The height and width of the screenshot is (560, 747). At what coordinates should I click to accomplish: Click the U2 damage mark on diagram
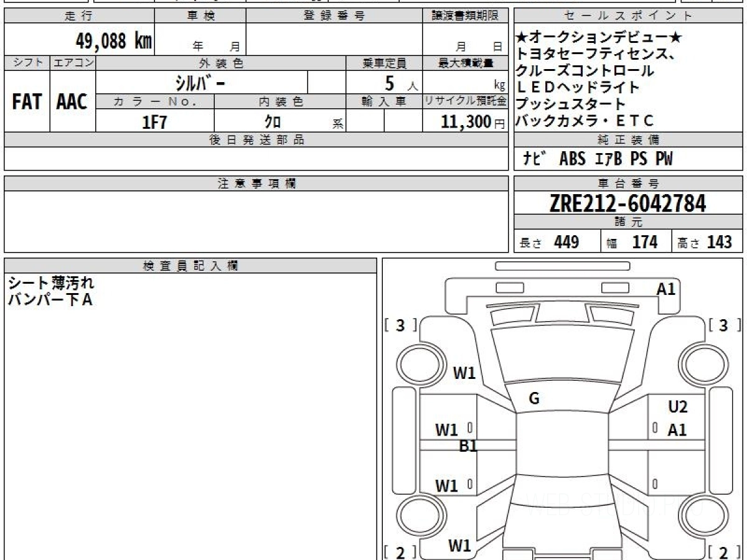pyautogui.click(x=678, y=407)
